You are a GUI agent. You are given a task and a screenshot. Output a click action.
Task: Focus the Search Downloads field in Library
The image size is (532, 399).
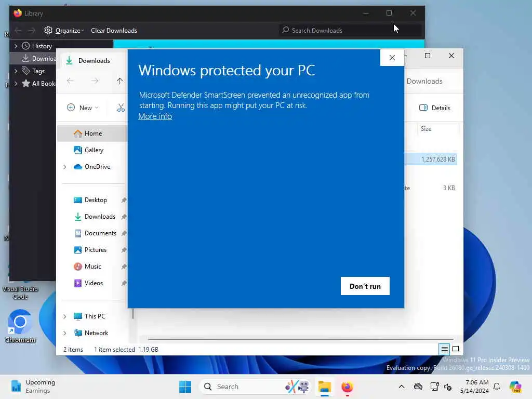point(351,30)
